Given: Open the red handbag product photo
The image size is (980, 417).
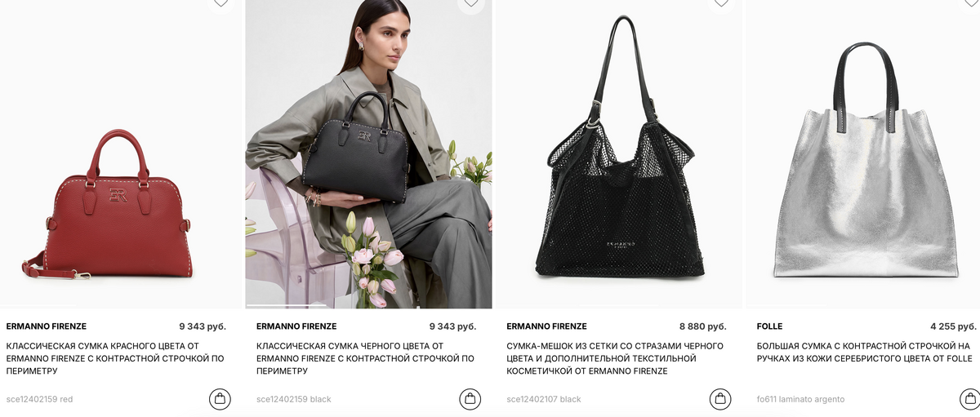Looking at the screenshot, I should coord(120,154).
